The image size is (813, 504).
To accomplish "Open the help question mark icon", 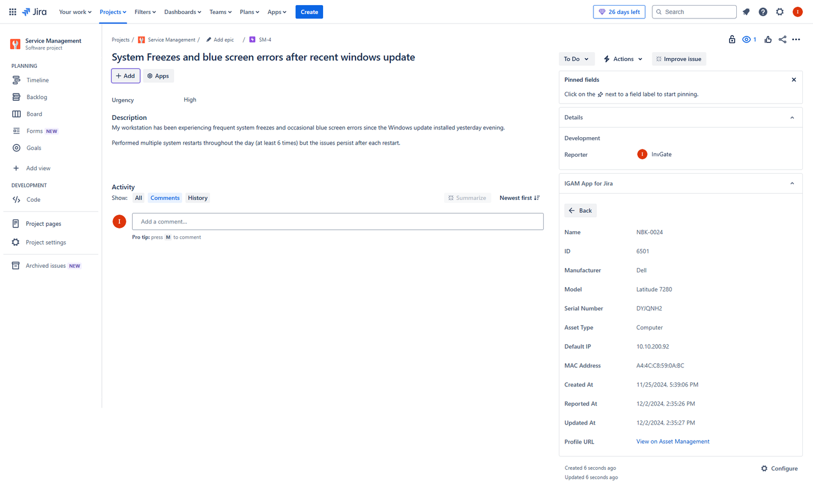I will click(763, 12).
